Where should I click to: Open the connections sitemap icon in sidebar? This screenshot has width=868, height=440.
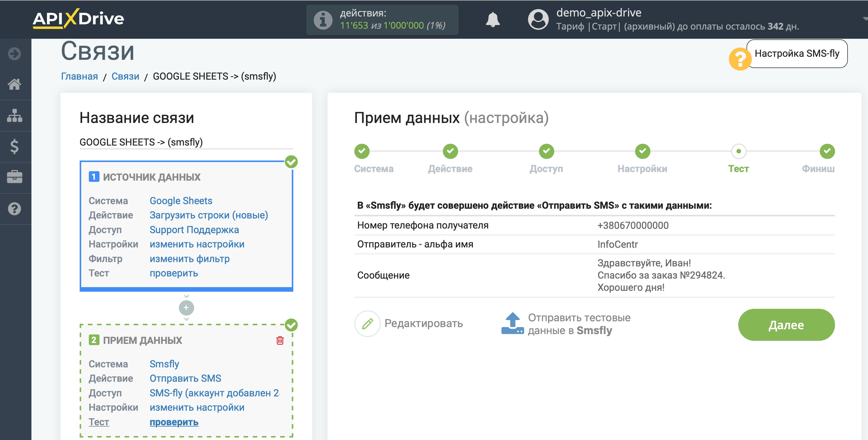[x=14, y=116]
